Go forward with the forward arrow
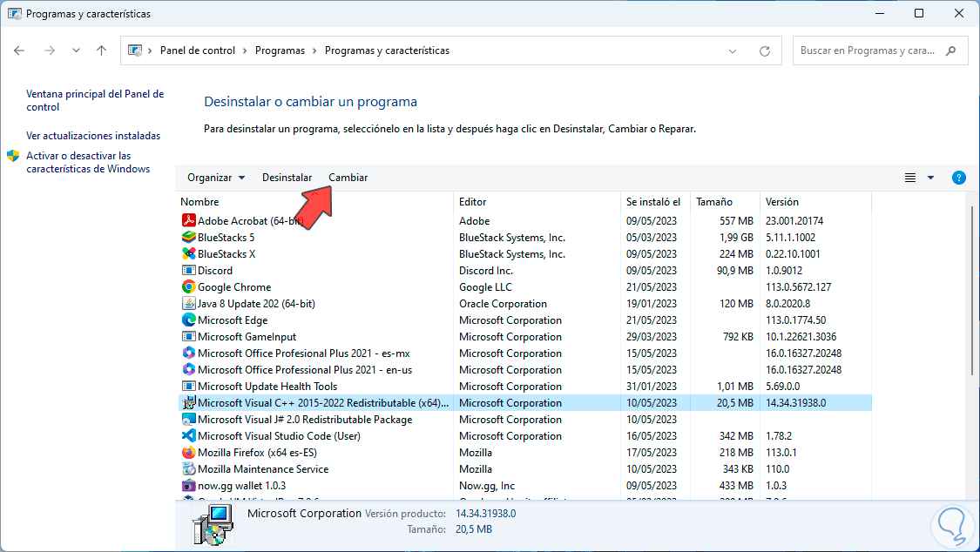 click(x=50, y=50)
